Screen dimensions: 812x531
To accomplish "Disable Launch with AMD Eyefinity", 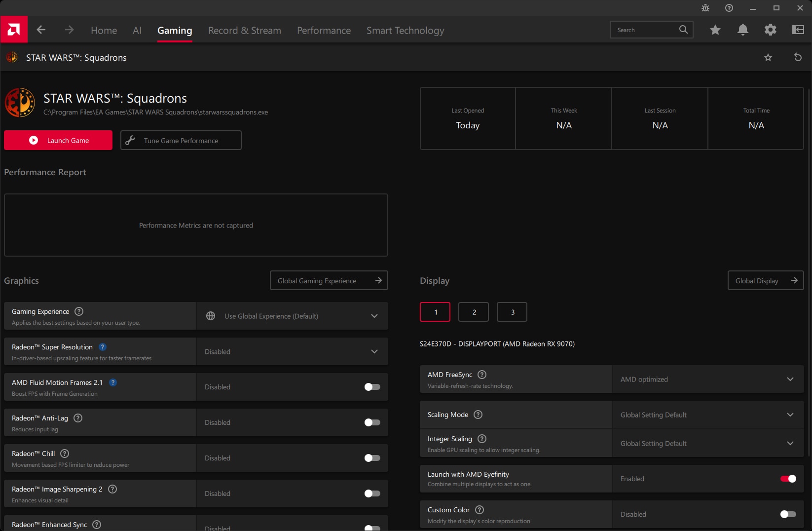I will [x=788, y=479].
